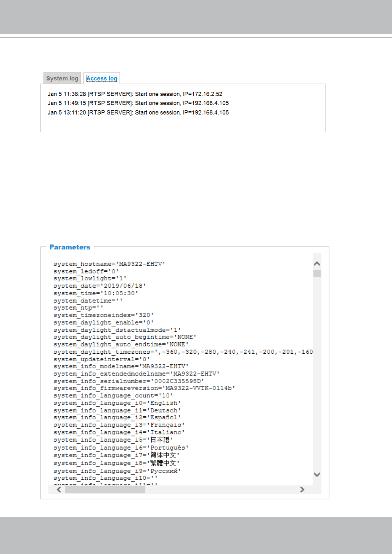Click the language_i5 '日本語' line
Viewport: 392px width, 554px height.
click(x=113, y=440)
